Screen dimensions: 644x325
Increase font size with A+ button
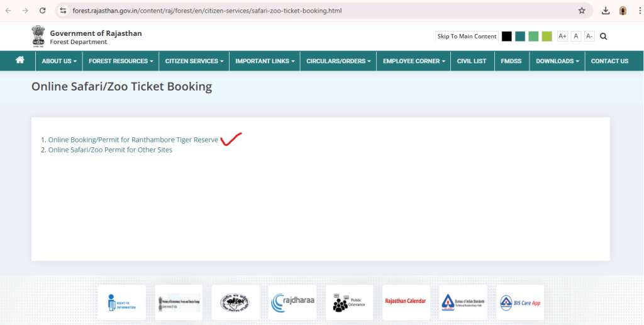click(562, 37)
